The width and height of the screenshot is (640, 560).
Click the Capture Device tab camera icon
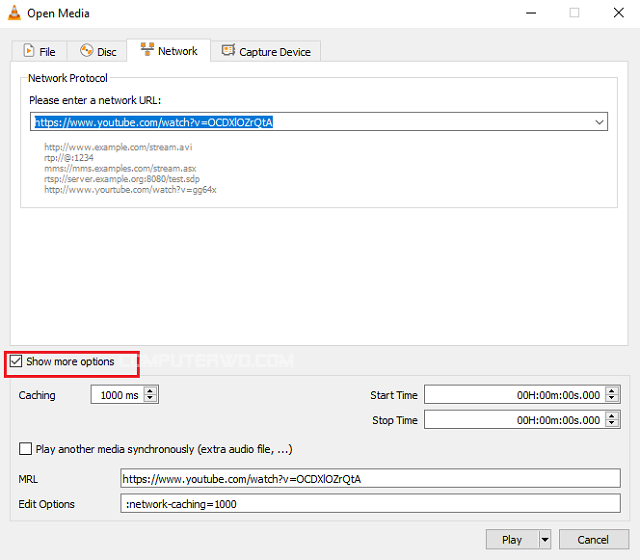tap(228, 50)
